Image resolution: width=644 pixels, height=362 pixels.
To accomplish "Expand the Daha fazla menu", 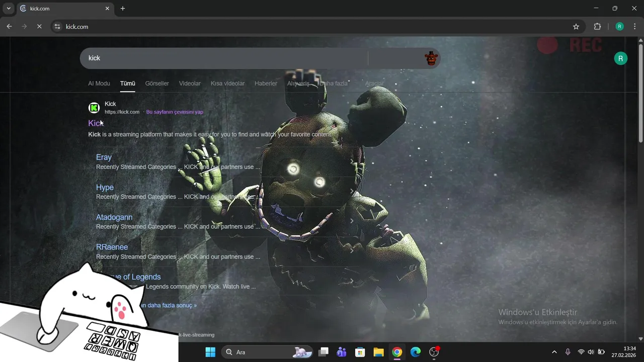I will 334,83.
